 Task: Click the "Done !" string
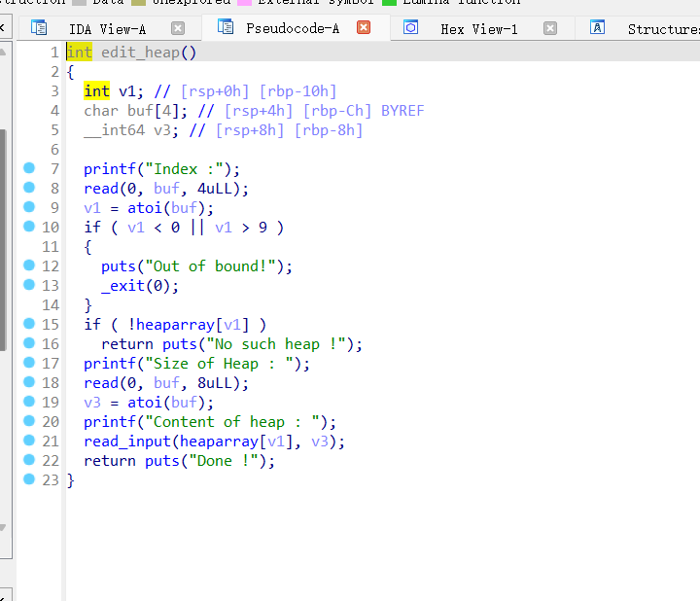[224, 461]
